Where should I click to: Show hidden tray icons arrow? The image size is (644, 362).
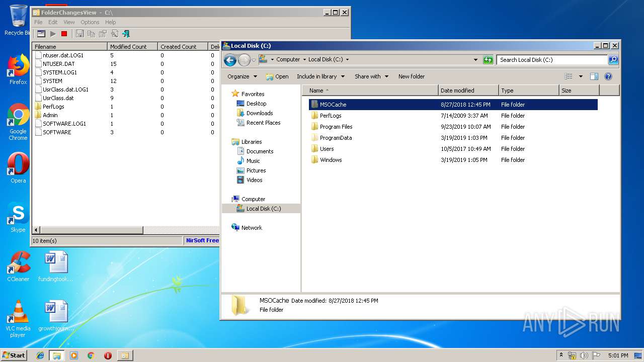coord(561,355)
